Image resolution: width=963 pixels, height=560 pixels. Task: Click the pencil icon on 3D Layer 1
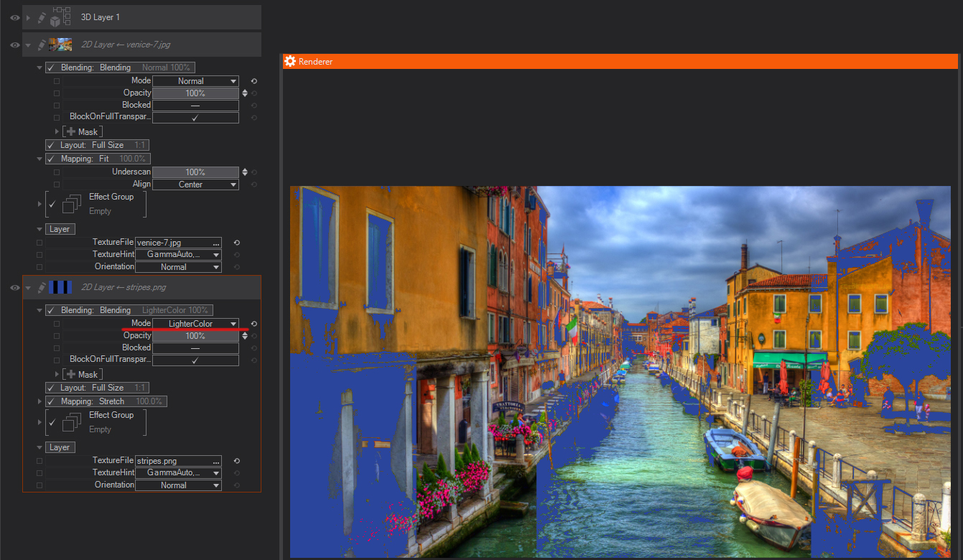(x=42, y=17)
